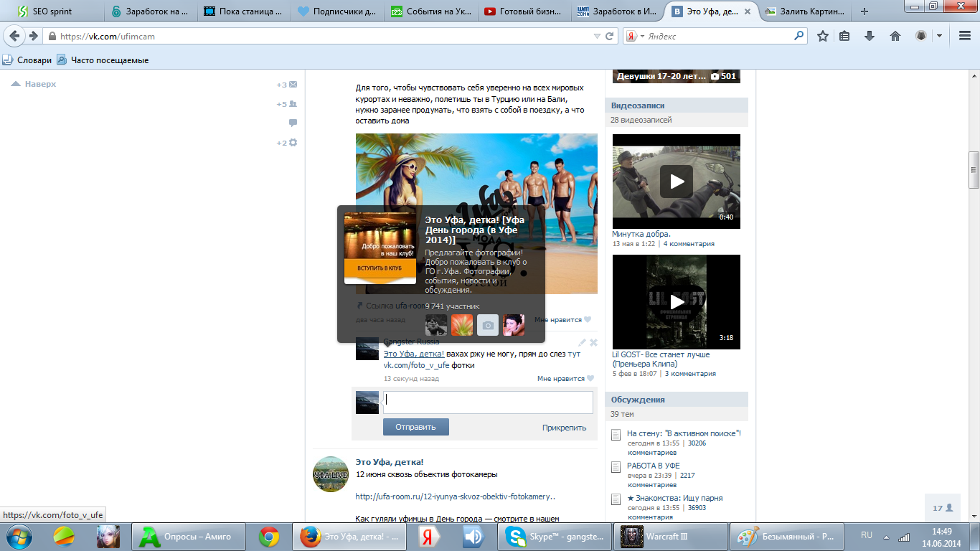
Task: Reload the page with the refresh icon
Action: click(611, 36)
